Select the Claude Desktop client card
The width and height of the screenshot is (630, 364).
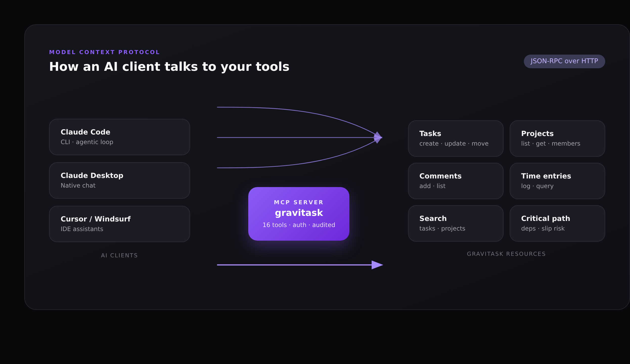[x=120, y=180]
